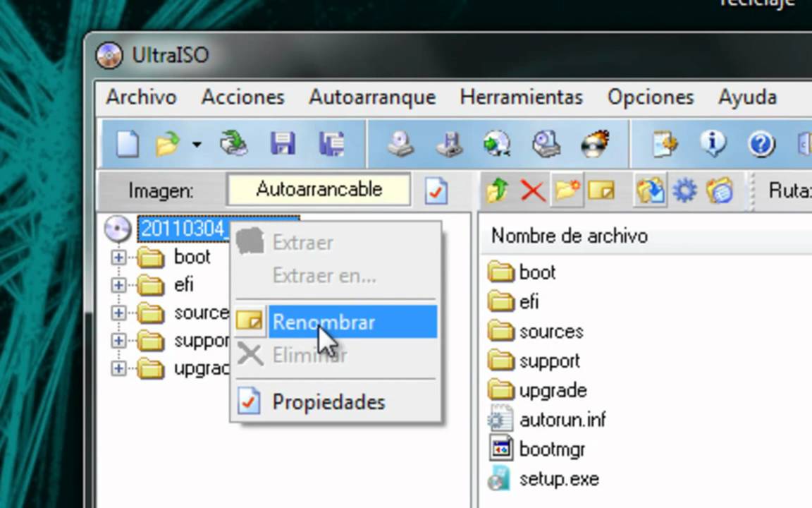This screenshot has width=812, height=508.
Task: Open the recent files dropdown arrow
Action: pos(197,144)
